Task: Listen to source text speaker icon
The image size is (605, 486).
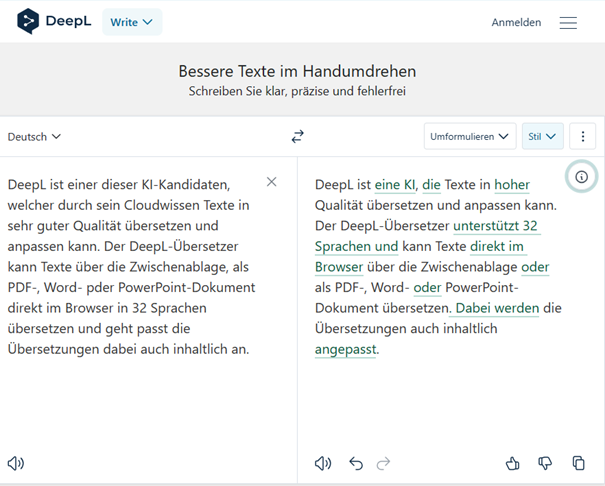Action: pos(15,463)
